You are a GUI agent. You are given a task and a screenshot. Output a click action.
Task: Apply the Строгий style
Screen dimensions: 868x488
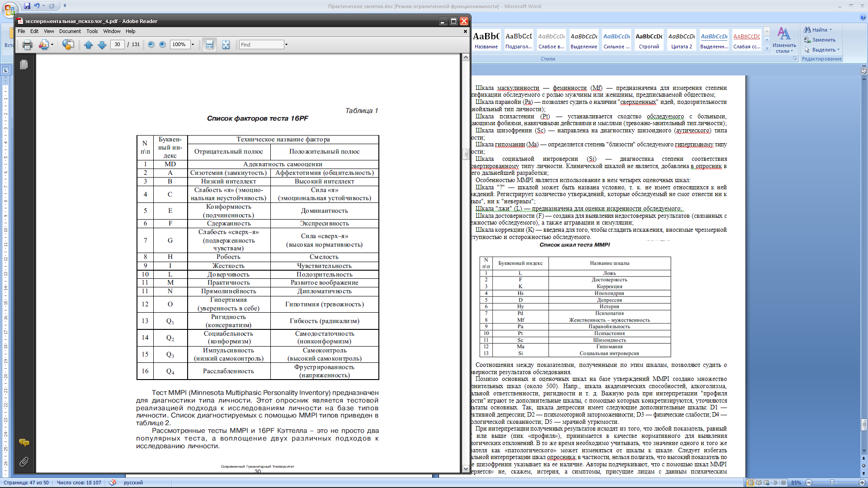coord(649,40)
